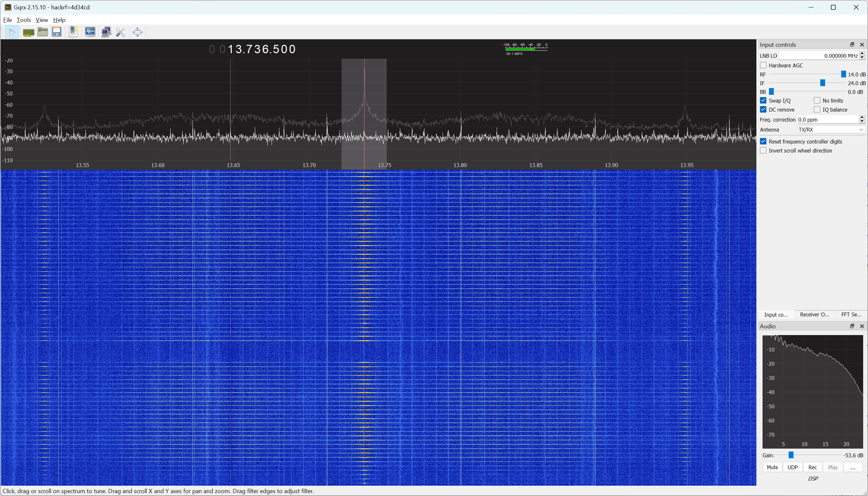
Task: Toggle full screen with the arrows icon
Action: tap(138, 32)
